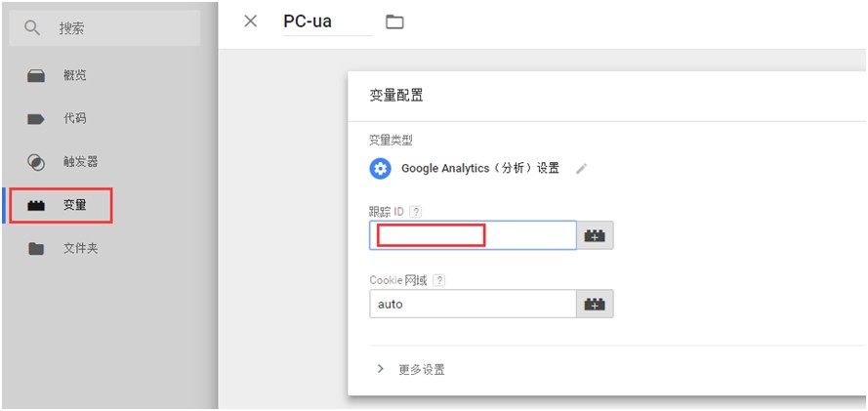Click the 概览 overview icon
Viewport: 868px width, 411px height.
click(36, 76)
